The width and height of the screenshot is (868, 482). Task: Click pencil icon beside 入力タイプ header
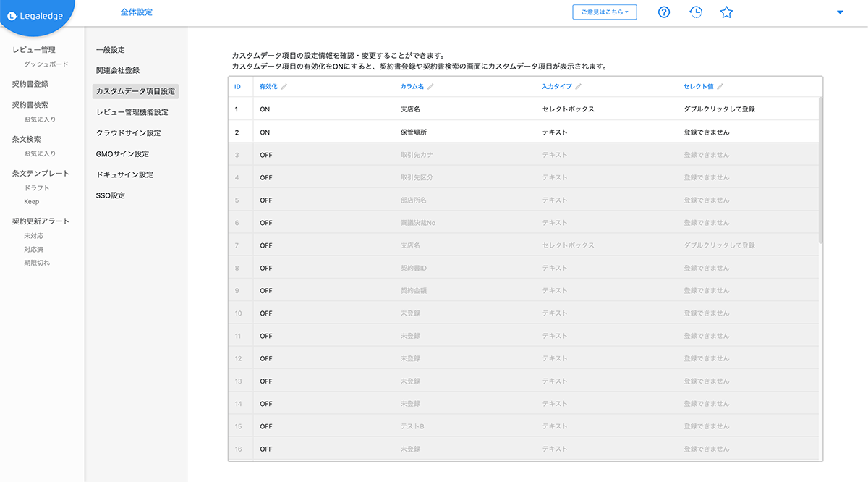pos(578,87)
